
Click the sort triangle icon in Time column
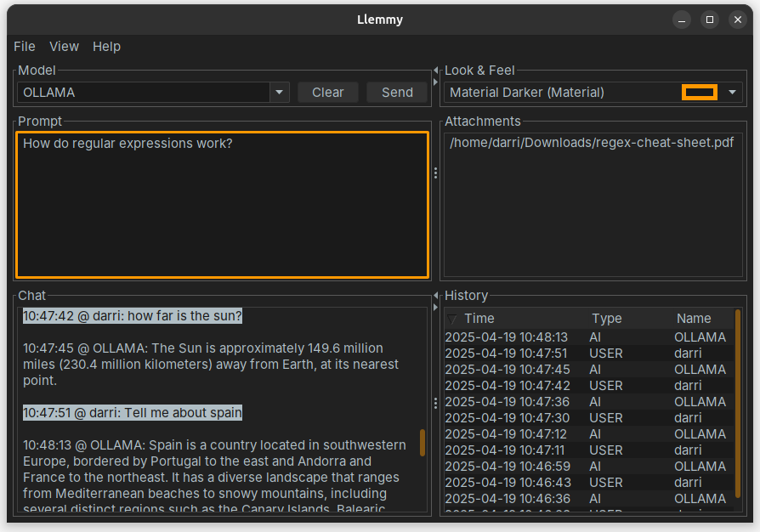click(x=452, y=319)
